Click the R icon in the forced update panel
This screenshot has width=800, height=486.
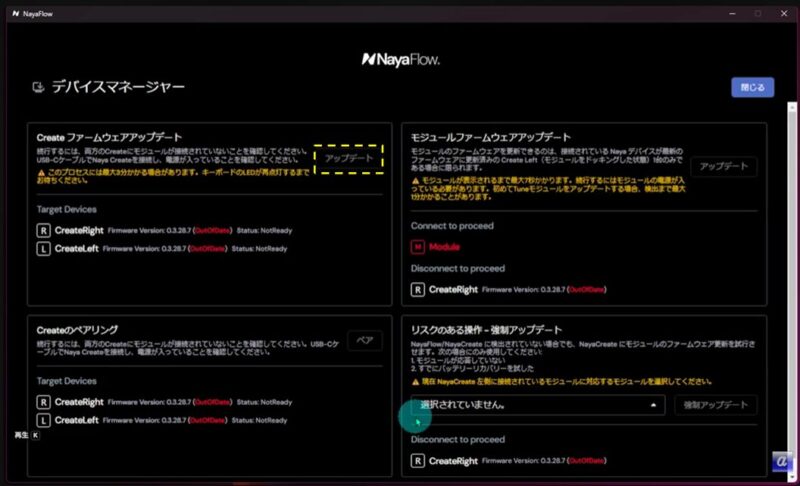pyautogui.click(x=418, y=461)
